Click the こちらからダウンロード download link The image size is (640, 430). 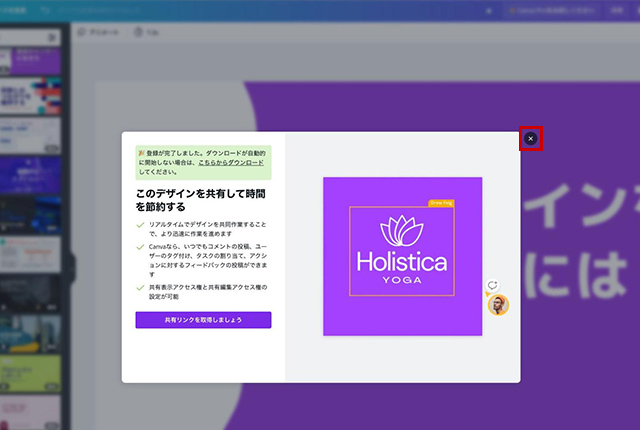tap(231, 162)
